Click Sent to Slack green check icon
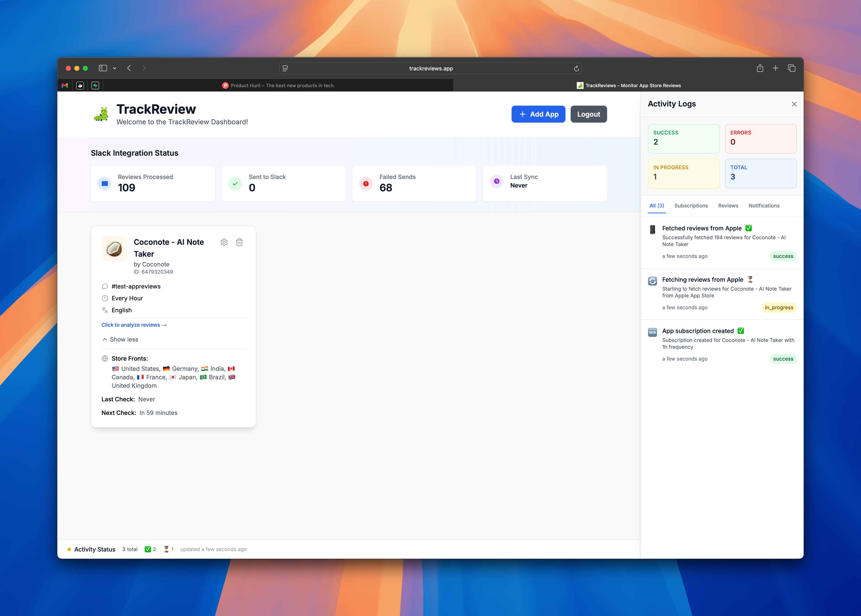 pyautogui.click(x=235, y=183)
